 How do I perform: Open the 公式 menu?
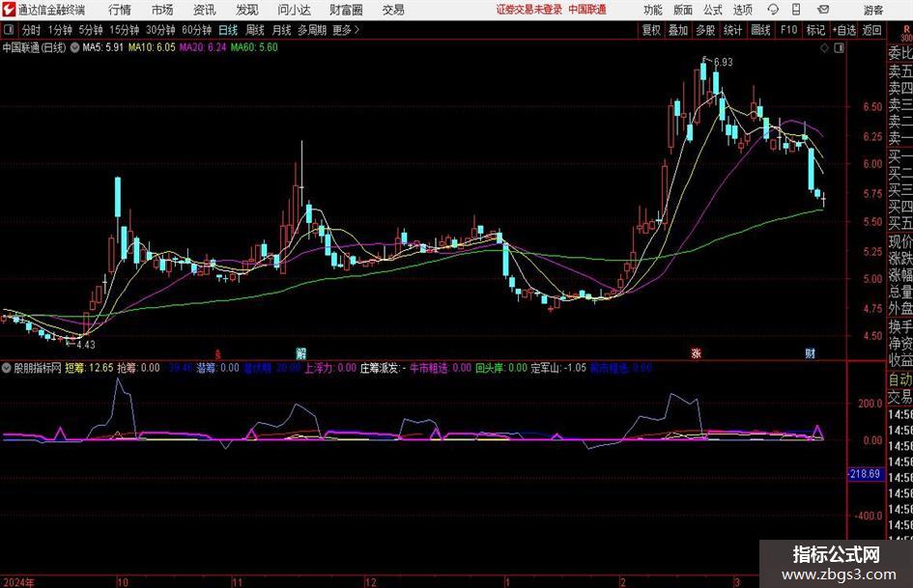click(713, 10)
